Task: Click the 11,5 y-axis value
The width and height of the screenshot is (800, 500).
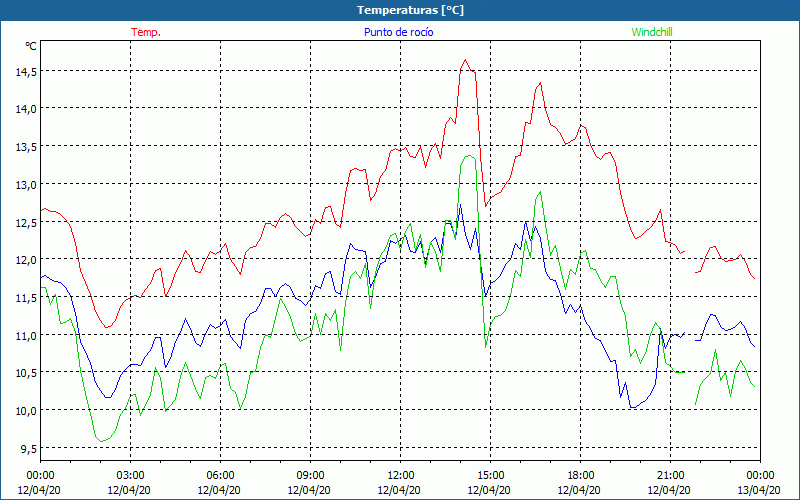Action: point(26,297)
